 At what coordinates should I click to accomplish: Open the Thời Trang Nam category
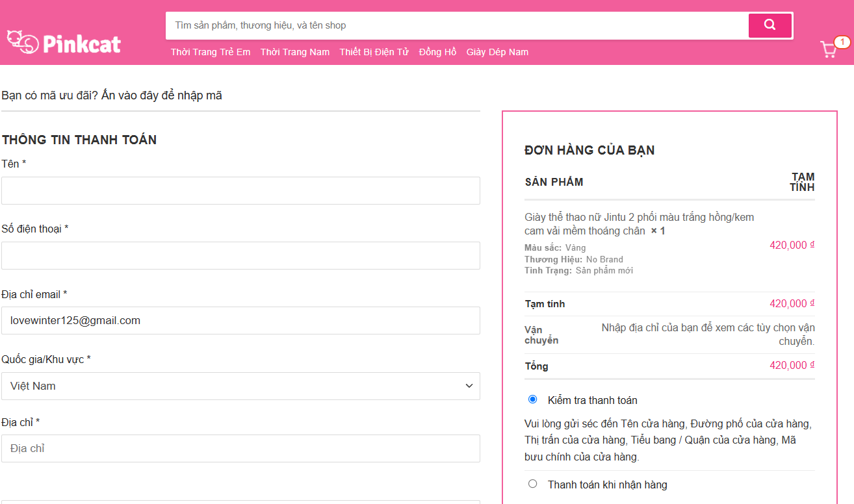click(295, 52)
